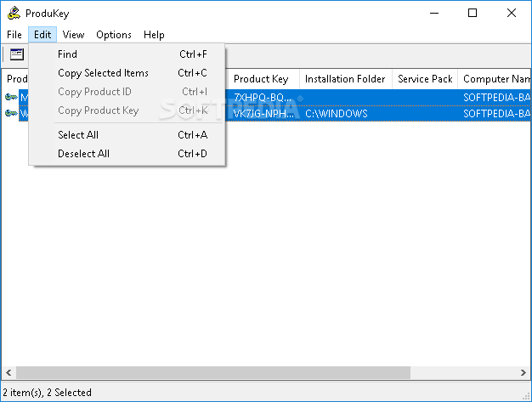Choose Find from the Edit menu

tap(127, 54)
